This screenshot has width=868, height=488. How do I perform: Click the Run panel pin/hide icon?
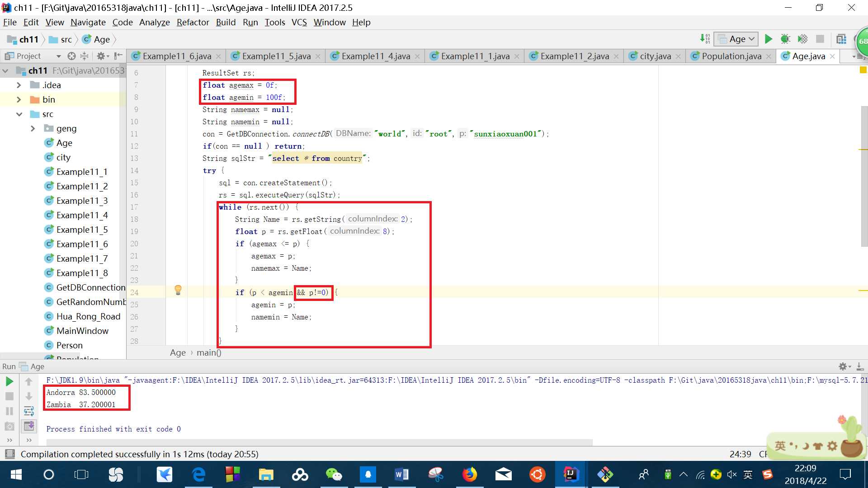point(860,366)
